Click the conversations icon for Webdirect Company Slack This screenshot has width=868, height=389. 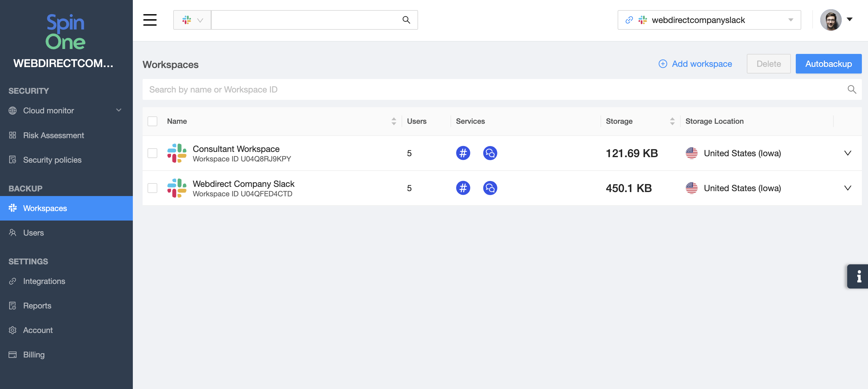pyautogui.click(x=490, y=188)
